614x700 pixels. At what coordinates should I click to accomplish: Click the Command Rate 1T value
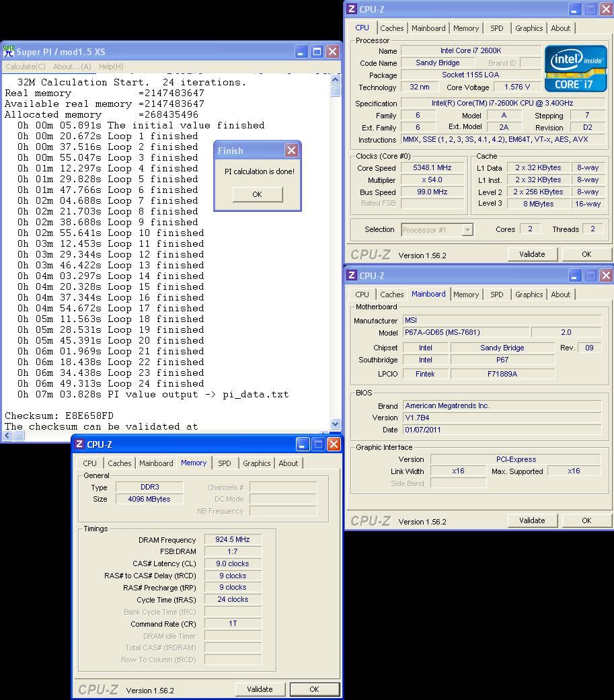(x=233, y=623)
